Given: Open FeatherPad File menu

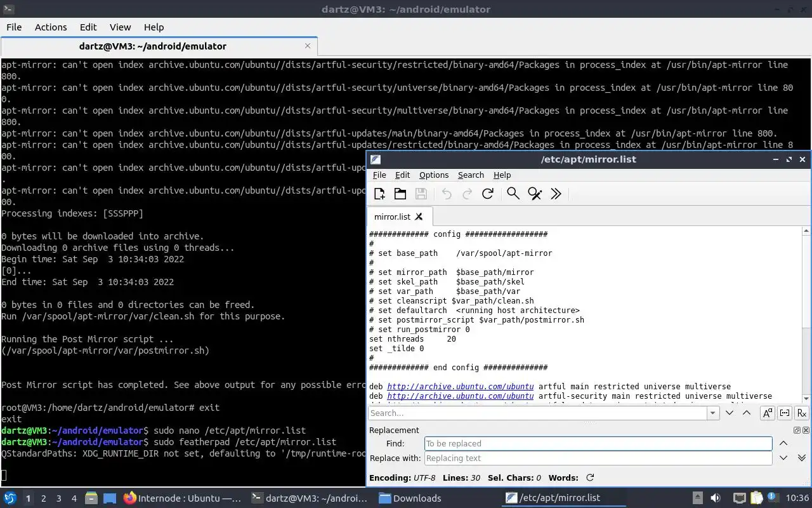Looking at the screenshot, I should click(379, 175).
